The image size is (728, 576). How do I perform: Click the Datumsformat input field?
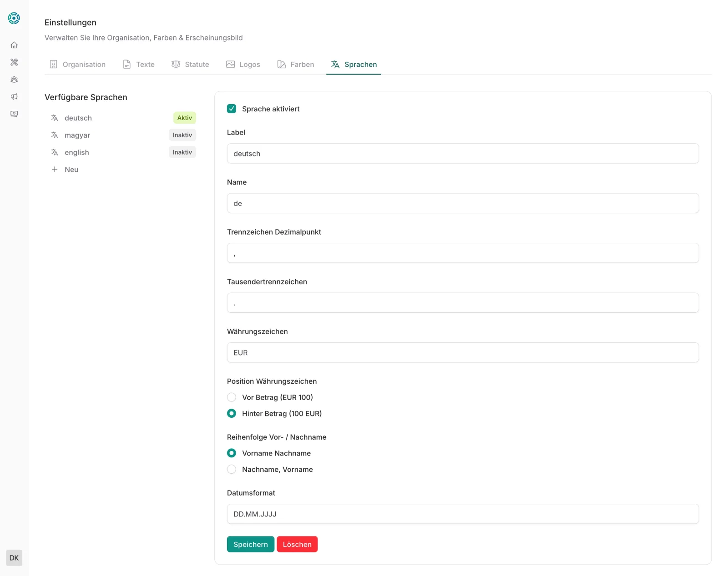pyautogui.click(x=463, y=514)
